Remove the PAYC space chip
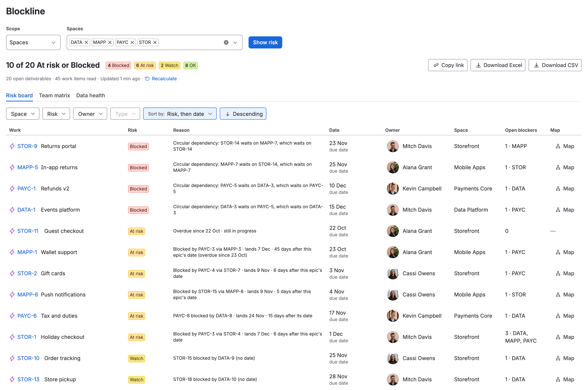 [x=132, y=42]
